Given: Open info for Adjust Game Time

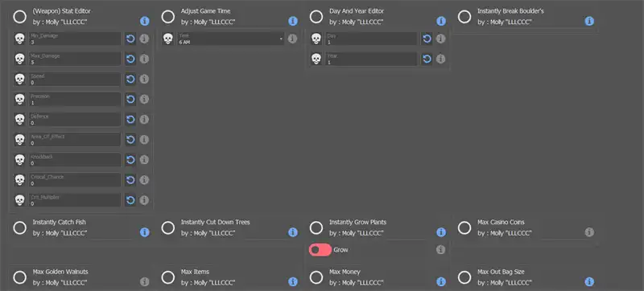Looking at the screenshot, I should coord(292,21).
